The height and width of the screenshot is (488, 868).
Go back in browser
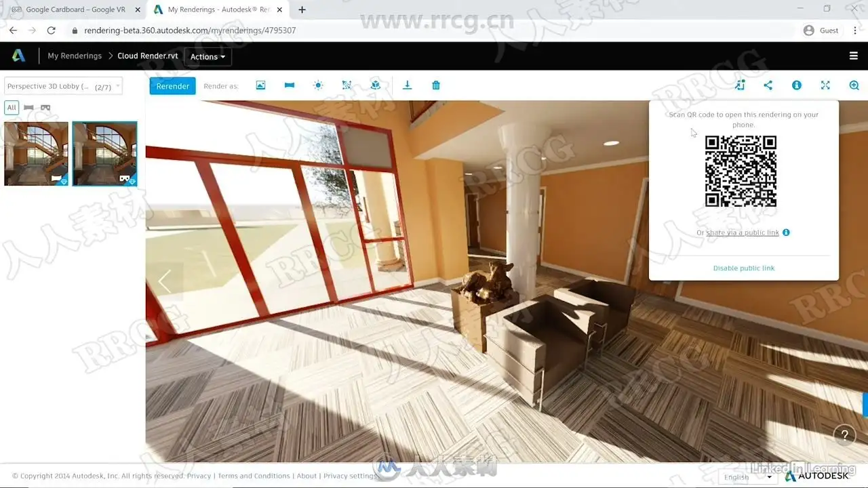pos(13,30)
